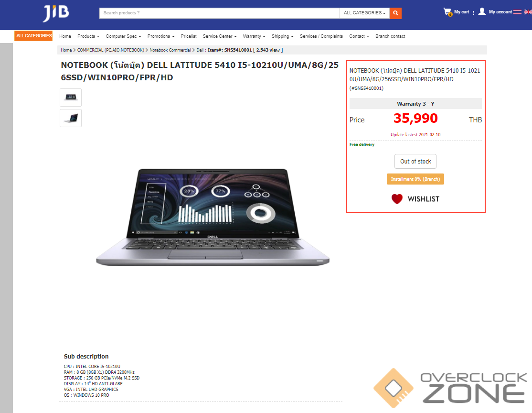Open the shopping cart icon
Screen dimensions: 532x413
coord(448,12)
